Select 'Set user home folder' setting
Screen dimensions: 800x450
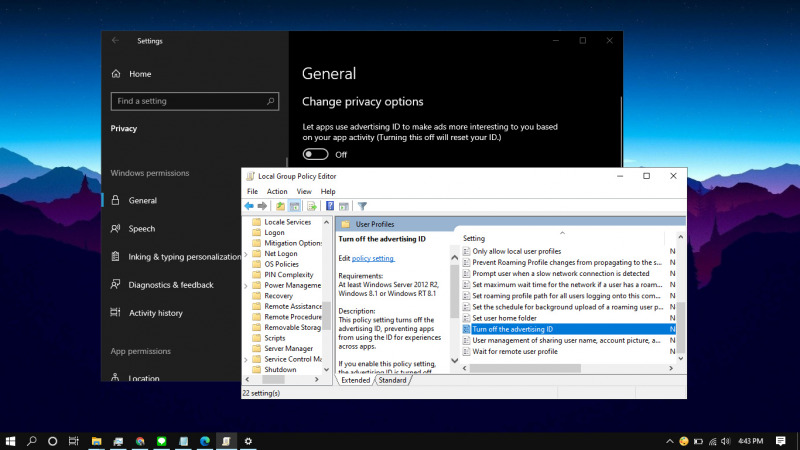(x=504, y=318)
